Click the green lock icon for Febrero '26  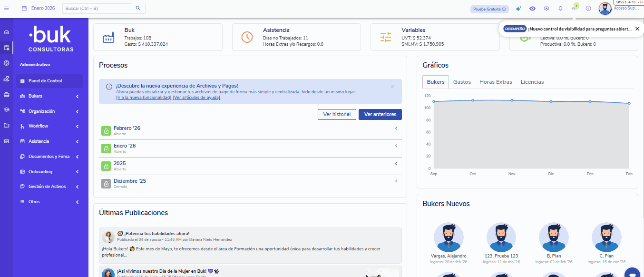[106, 131]
